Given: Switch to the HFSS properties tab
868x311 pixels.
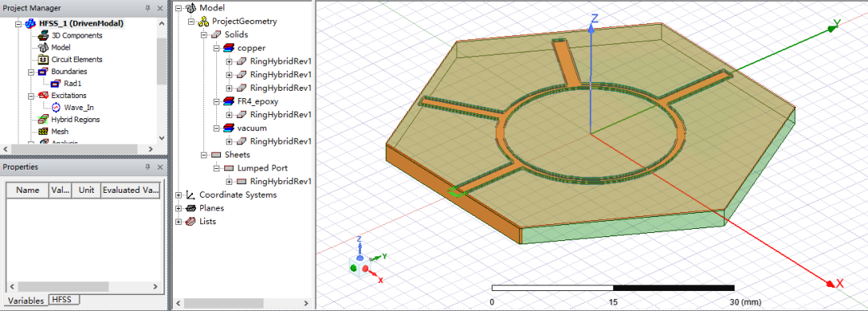Looking at the screenshot, I should 65,300.
